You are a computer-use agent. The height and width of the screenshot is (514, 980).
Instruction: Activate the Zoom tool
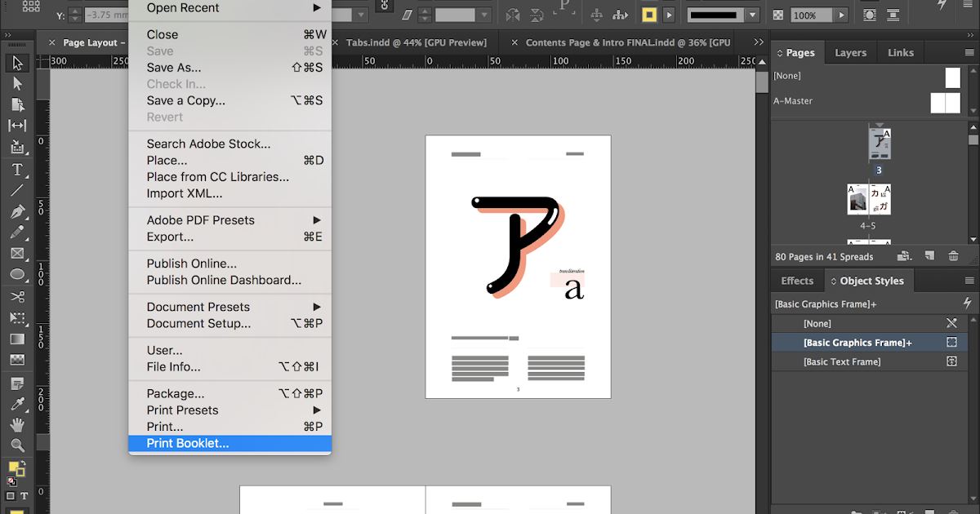pos(17,445)
